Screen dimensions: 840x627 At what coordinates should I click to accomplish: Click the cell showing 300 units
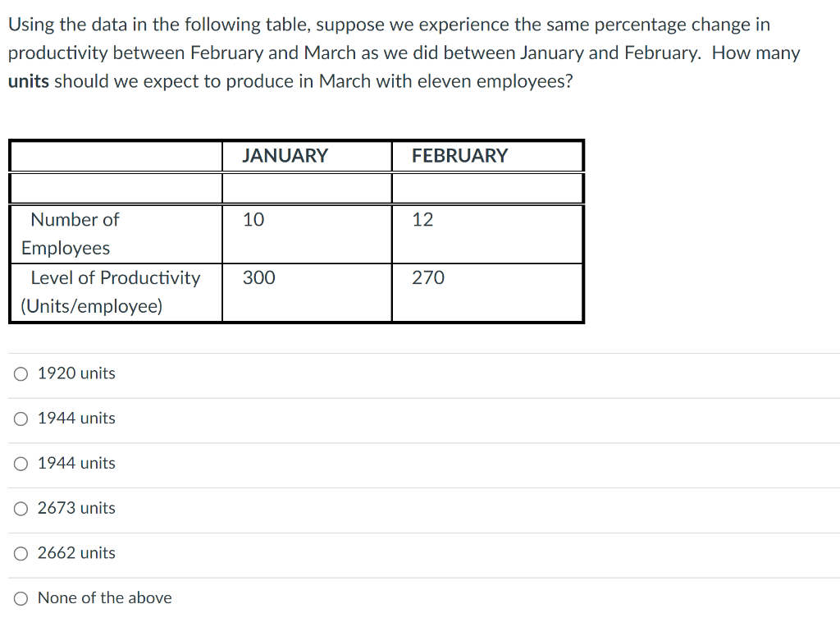click(x=258, y=278)
